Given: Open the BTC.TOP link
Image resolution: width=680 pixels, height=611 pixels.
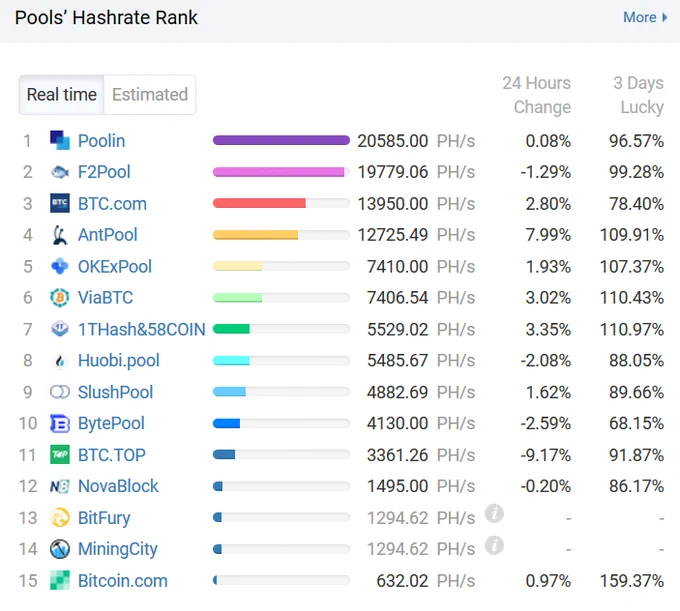Looking at the screenshot, I should coord(112,455).
